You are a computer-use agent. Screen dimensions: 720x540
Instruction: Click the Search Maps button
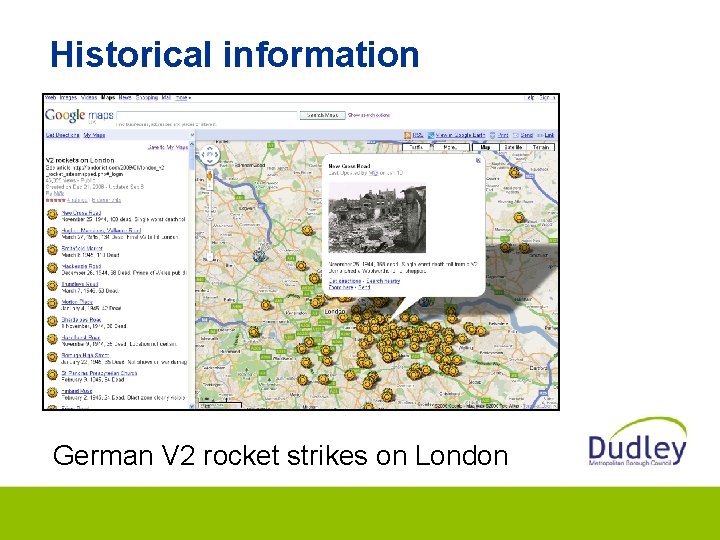322,115
